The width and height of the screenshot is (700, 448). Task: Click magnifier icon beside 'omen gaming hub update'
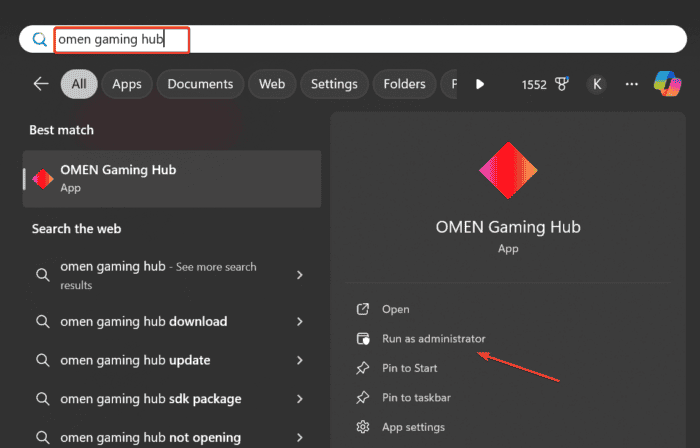click(43, 360)
